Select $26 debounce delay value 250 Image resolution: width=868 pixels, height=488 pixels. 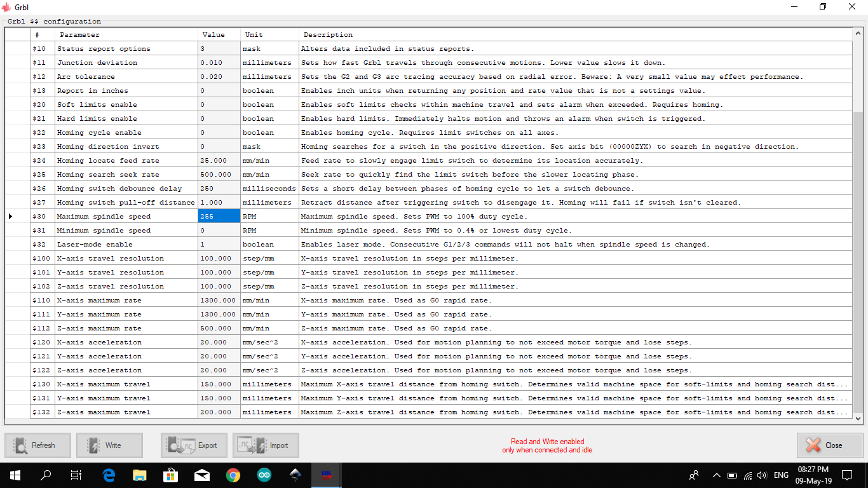point(219,189)
